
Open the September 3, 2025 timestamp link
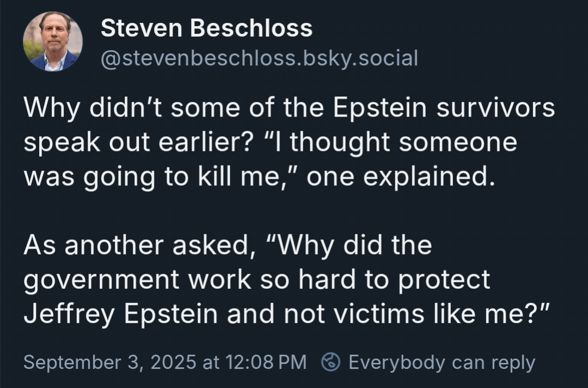[110, 362]
